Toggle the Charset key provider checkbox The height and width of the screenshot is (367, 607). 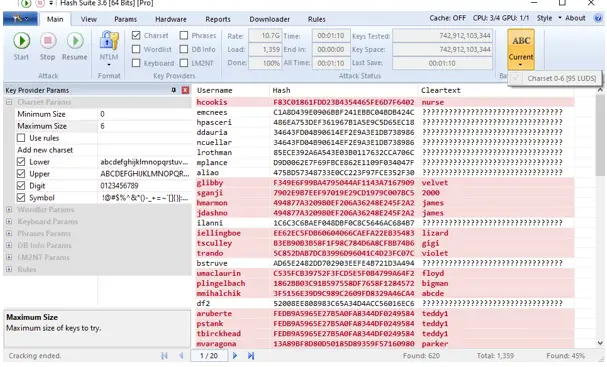tap(136, 35)
